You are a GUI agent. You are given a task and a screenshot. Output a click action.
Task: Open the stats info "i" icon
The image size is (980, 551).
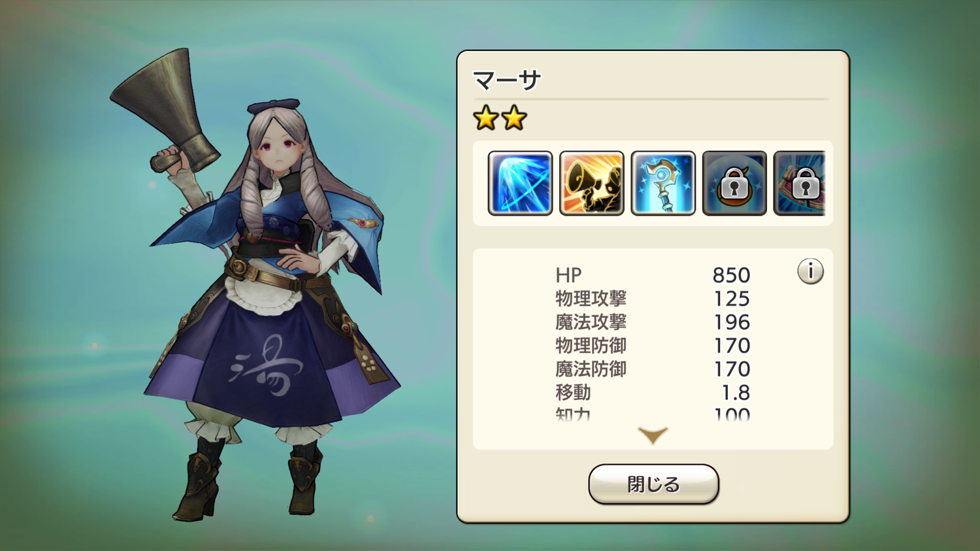pos(810,271)
